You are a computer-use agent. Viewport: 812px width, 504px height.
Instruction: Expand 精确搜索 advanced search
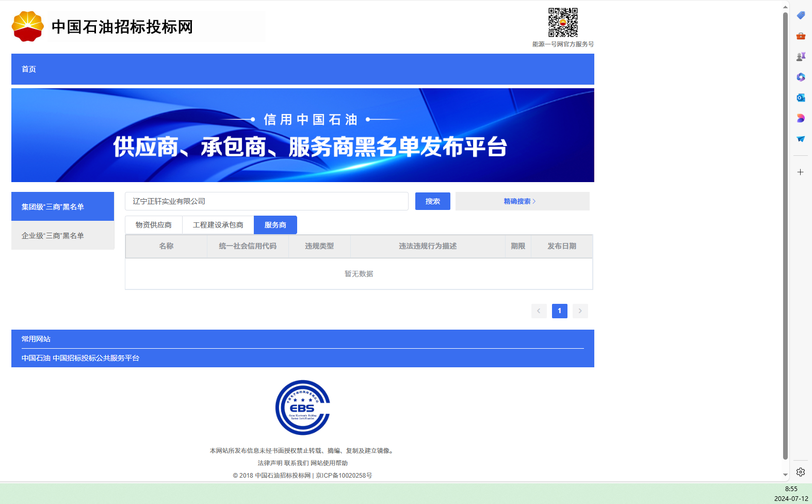pyautogui.click(x=523, y=201)
